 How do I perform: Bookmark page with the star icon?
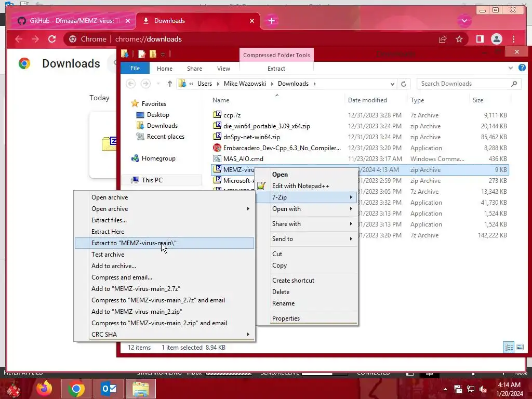[459, 39]
